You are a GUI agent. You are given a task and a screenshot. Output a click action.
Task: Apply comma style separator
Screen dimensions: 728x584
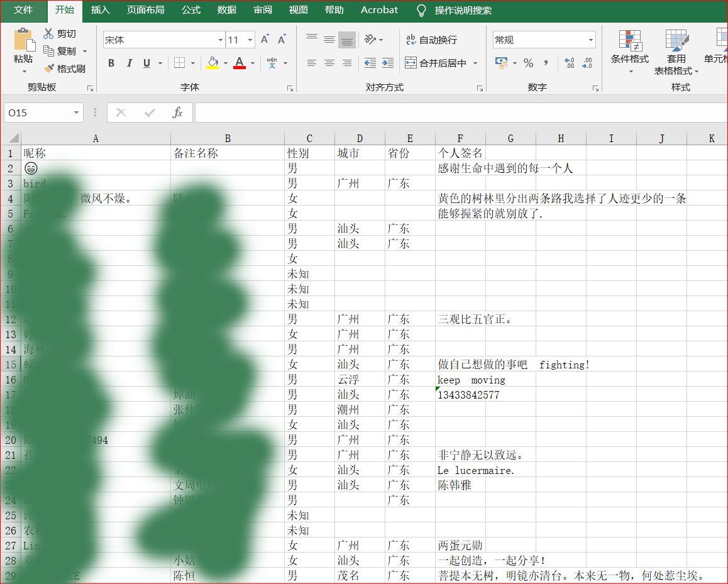546,63
